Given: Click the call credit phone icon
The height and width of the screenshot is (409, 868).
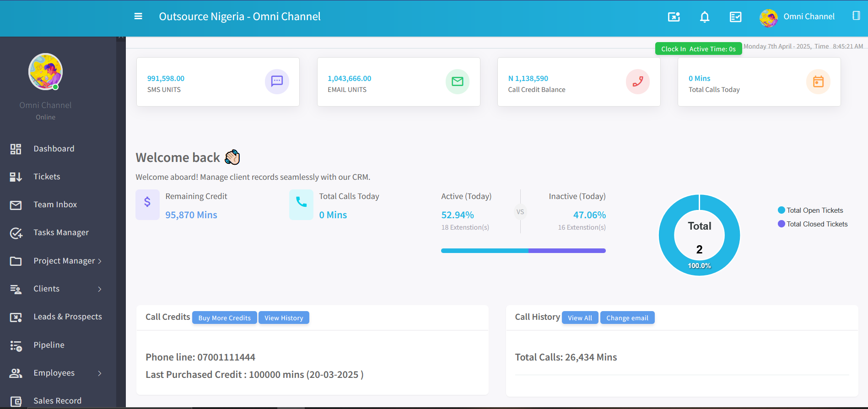Looking at the screenshot, I should pyautogui.click(x=637, y=81).
